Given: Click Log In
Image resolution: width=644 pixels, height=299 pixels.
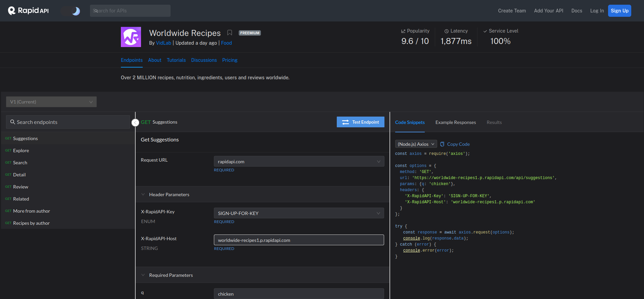Looking at the screenshot, I should click(597, 11).
